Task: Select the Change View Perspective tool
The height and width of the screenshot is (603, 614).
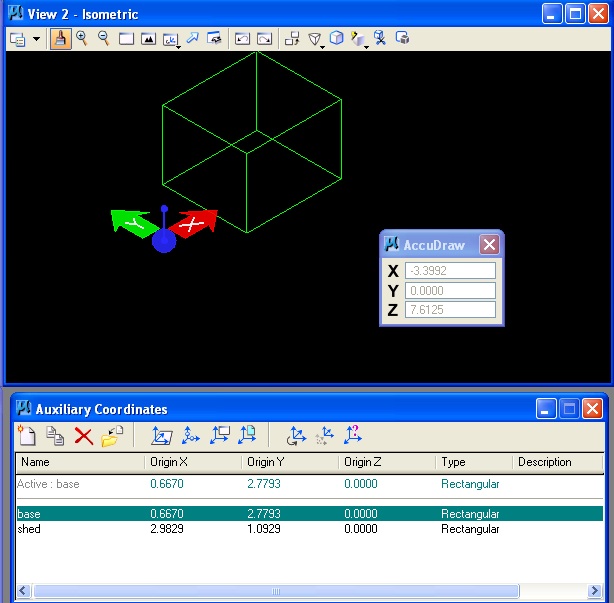Action: pos(314,39)
